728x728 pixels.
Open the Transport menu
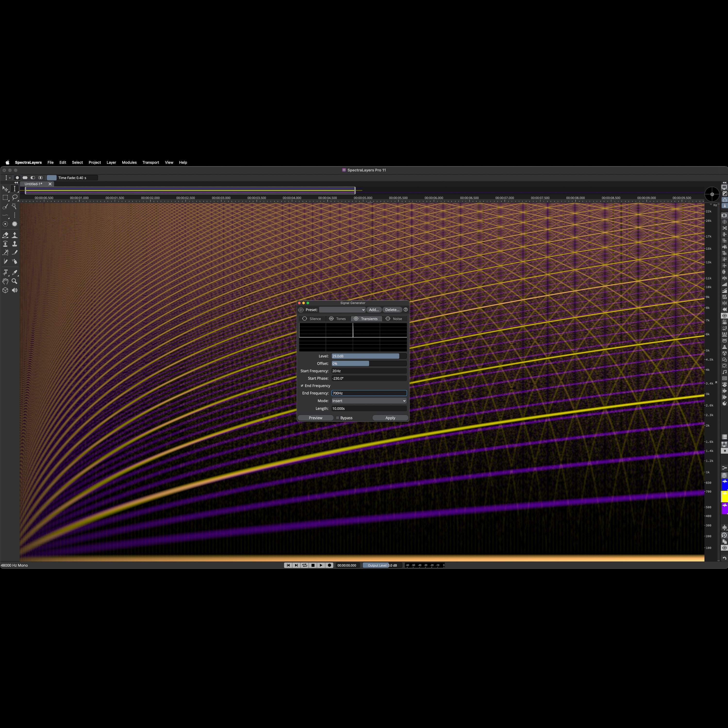[x=151, y=162]
